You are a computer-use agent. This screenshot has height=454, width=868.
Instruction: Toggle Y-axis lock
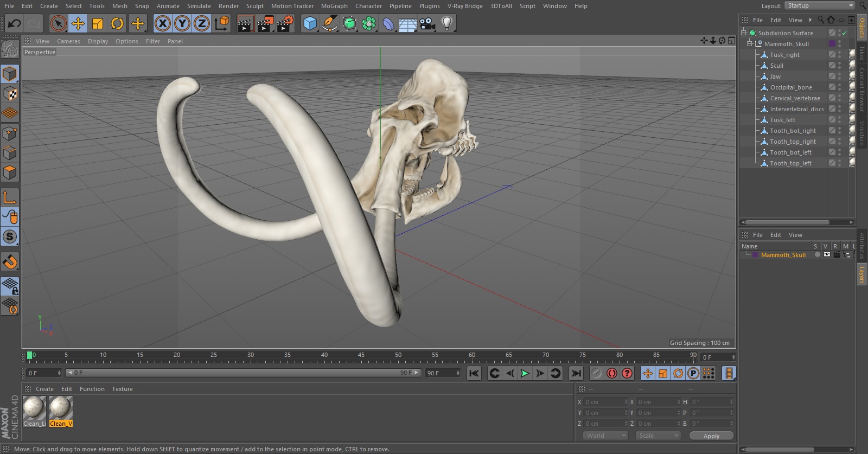tap(182, 23)
